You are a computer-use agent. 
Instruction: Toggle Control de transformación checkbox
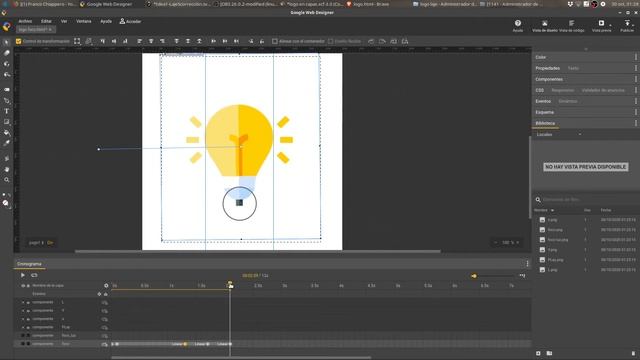pyautogui.click(x=18, y=41)
